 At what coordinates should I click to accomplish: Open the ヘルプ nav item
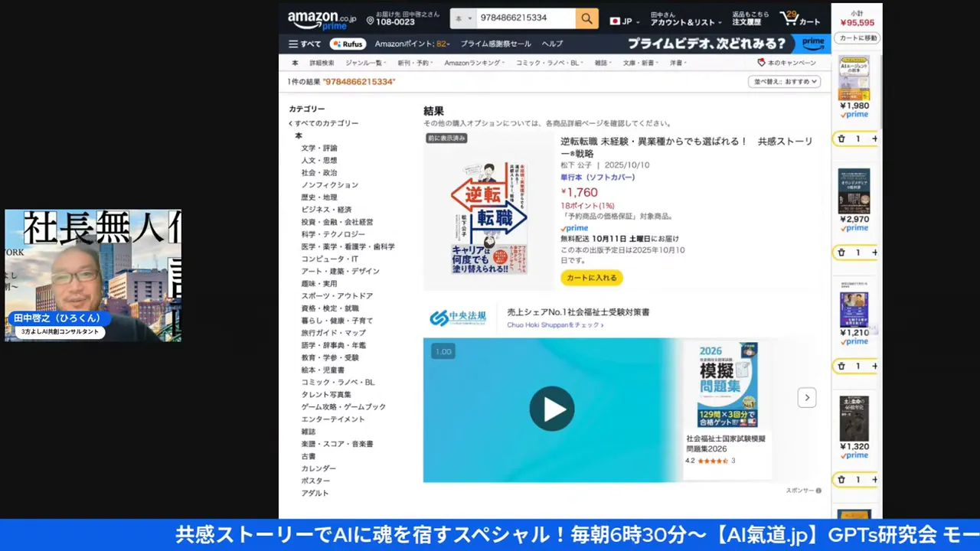click(552, 44)
